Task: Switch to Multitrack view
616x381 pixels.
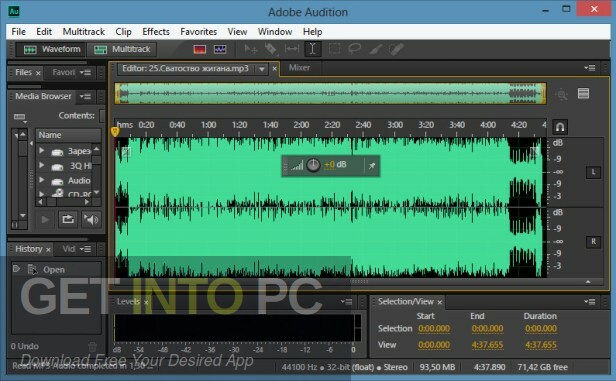Action: 122,49
